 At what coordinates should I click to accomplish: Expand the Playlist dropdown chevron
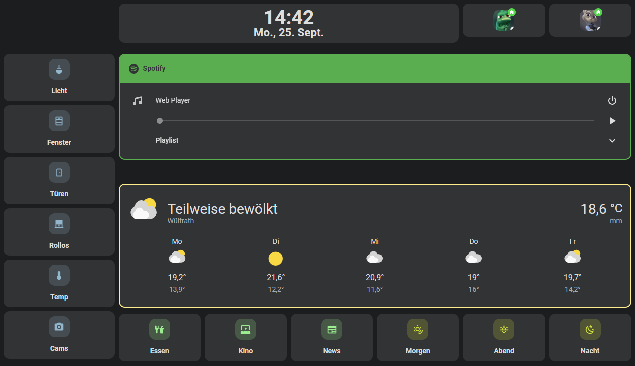pyautogui.click(x=612, y=140)
